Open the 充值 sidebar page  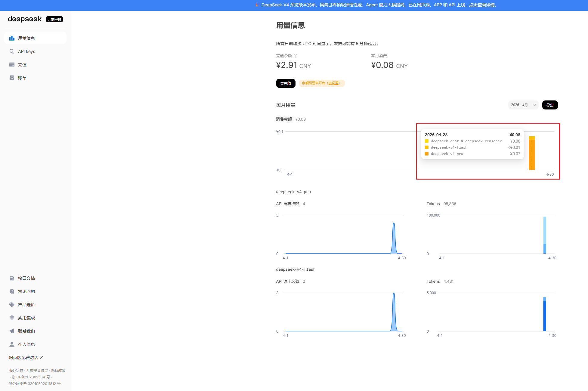(35, 64)
